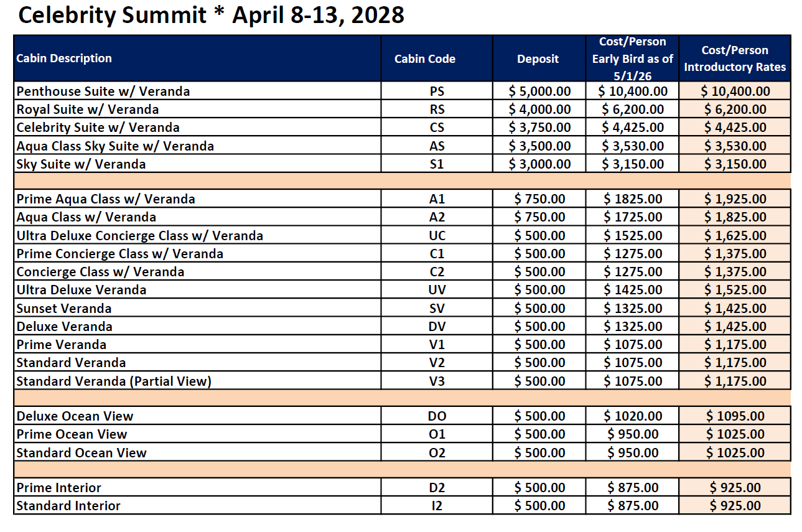The image size is (802, 532).
Task: Select the Cabin Description column header
Action: (x=64, y=58)
